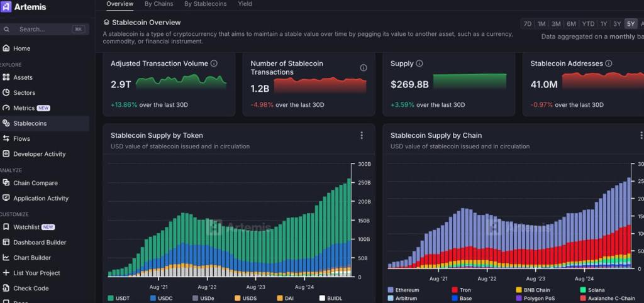Viewport: 644px width, 303px height.
Task: Click the info icon beside Supply
Action: (419, 63)
